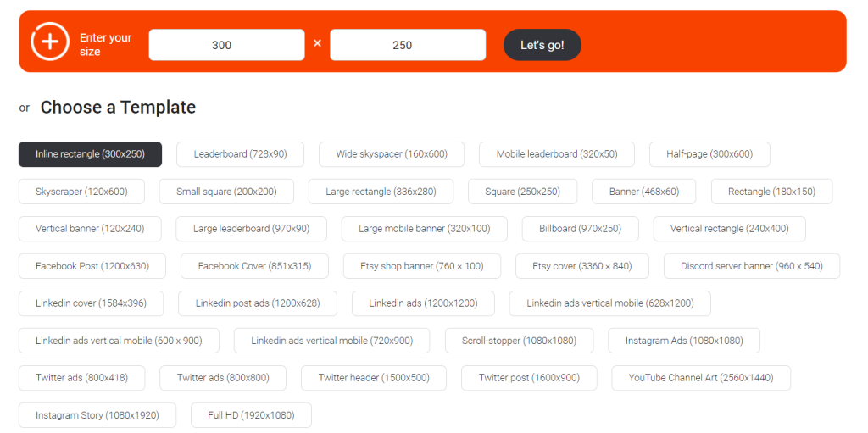Screen dimensions: 868x433
Task: Pick Discord server banner (960 x 540)
Action: (752, 266)
